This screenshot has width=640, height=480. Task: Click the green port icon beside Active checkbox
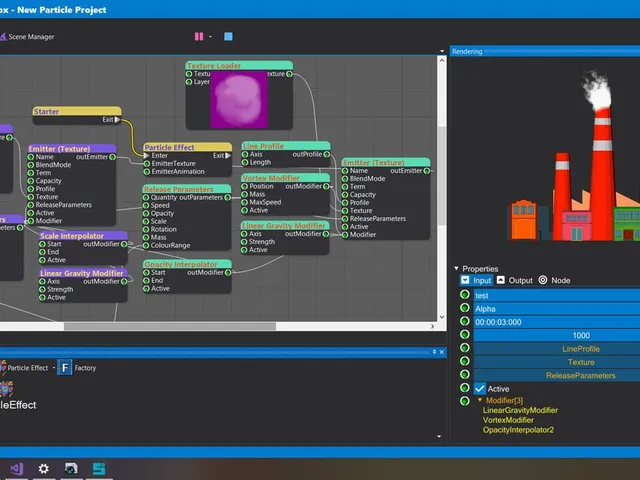tap(464, 388)
